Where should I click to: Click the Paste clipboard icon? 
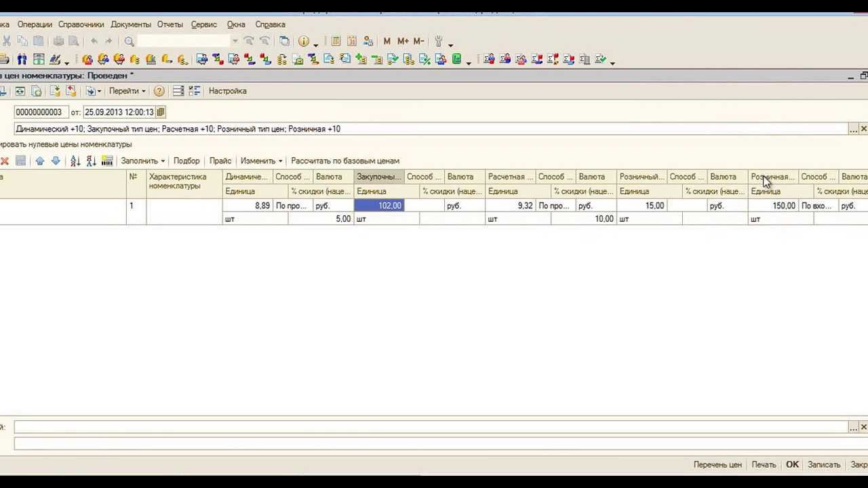click(x=39, y=41)
